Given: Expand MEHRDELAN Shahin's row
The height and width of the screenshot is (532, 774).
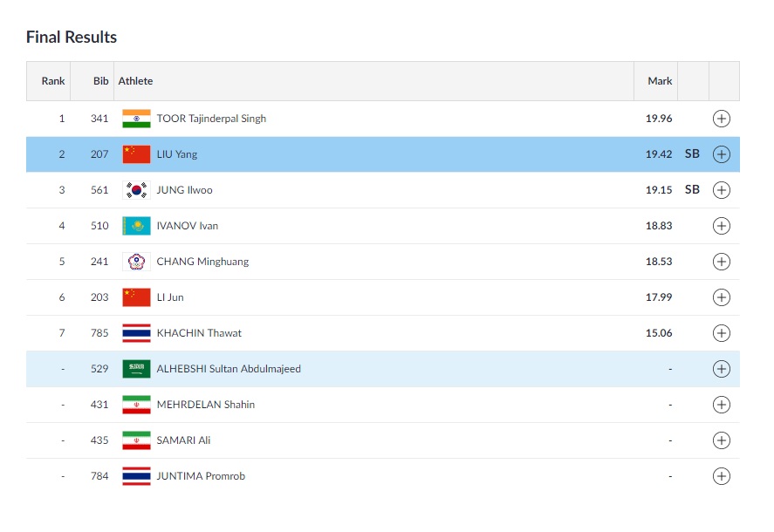Looking at the screenshot, I should [721, 405].
